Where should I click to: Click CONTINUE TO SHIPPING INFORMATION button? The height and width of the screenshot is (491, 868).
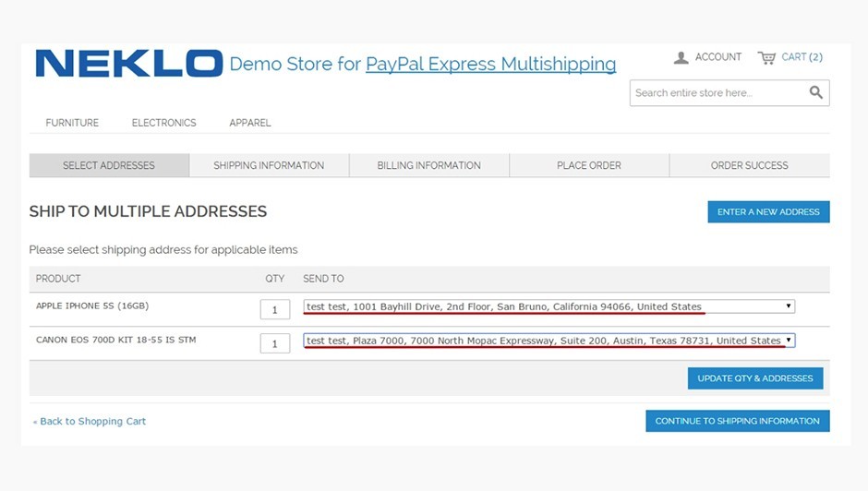[x=738, y=421]
